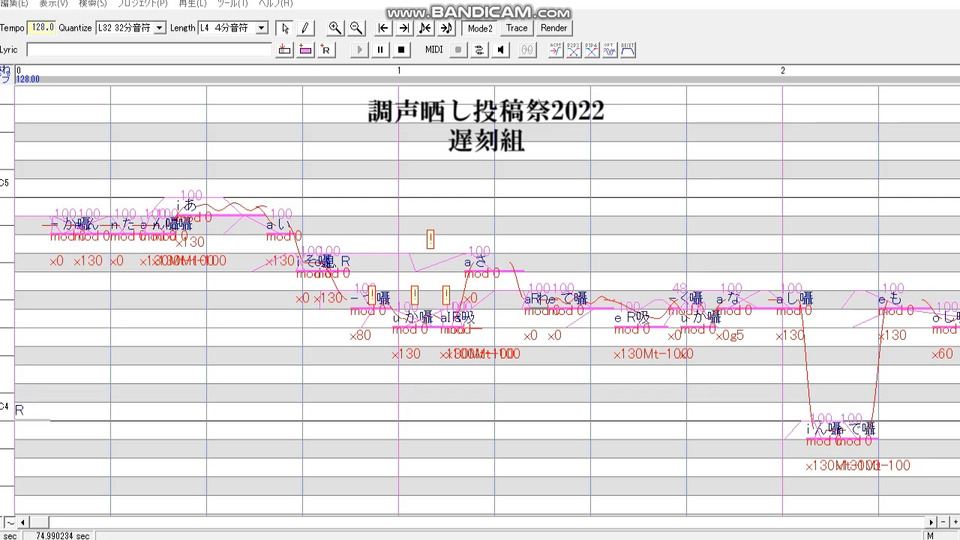Click the 'M' status bar indicator
The width and height of the screenshot is (960, 540).
point(930,536)
